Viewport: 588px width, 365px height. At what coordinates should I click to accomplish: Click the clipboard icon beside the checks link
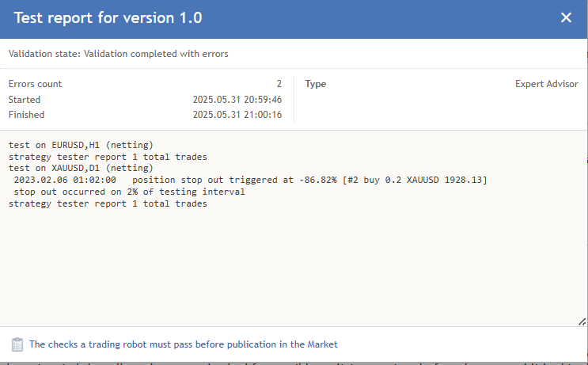click(17, 344)
